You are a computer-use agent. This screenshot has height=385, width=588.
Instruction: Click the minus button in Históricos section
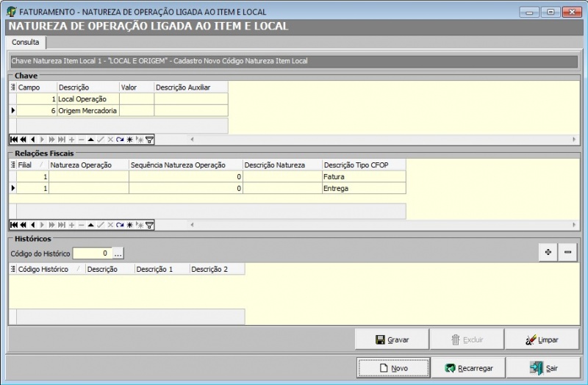[x=567, y=252]
